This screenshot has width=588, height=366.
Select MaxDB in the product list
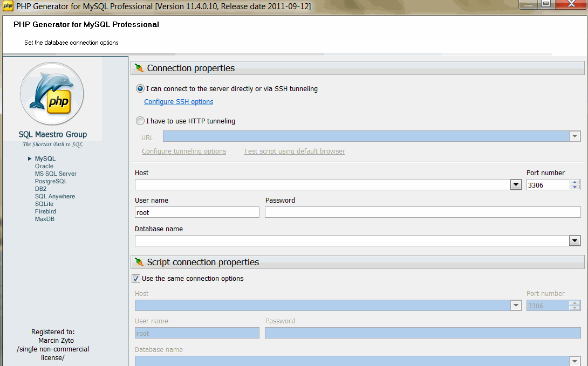(45, 219)
